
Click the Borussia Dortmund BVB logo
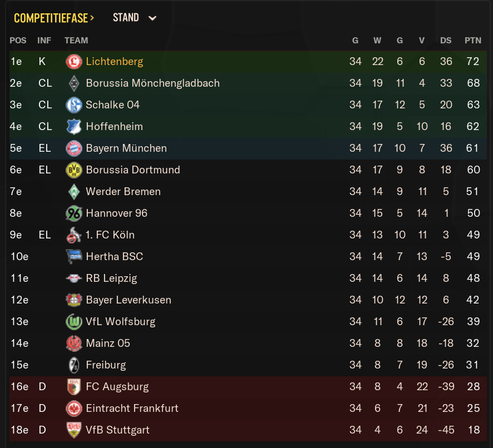pos(74,170)
